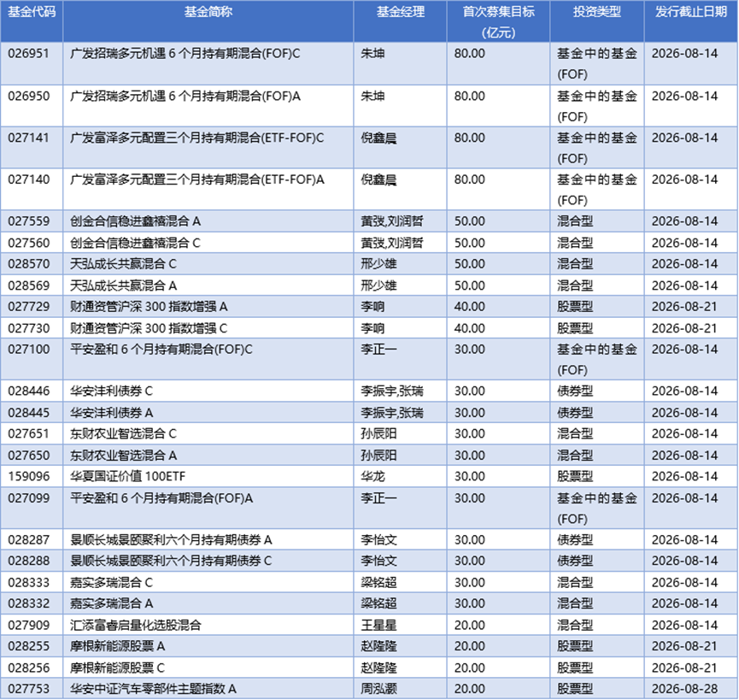The width and height of the screenshot is (739, 700).
Task: Click fund name 平安盈和6个月持有期混合(FOF)C
Action: click(x=161, y=350)
